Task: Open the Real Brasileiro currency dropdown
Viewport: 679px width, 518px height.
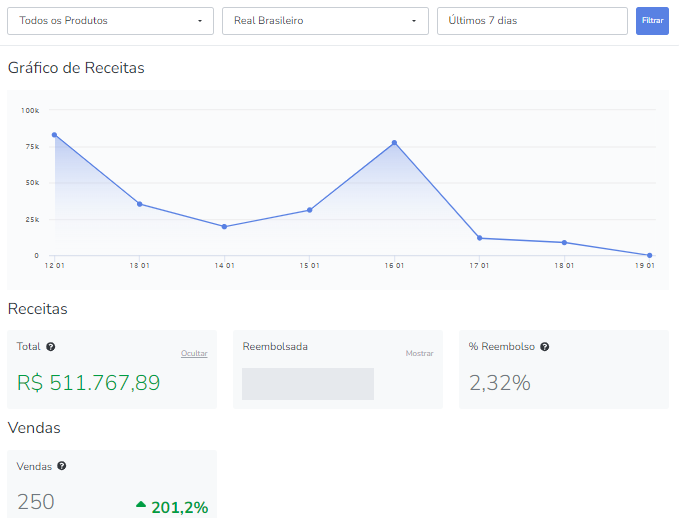Action: click(325, 21)
